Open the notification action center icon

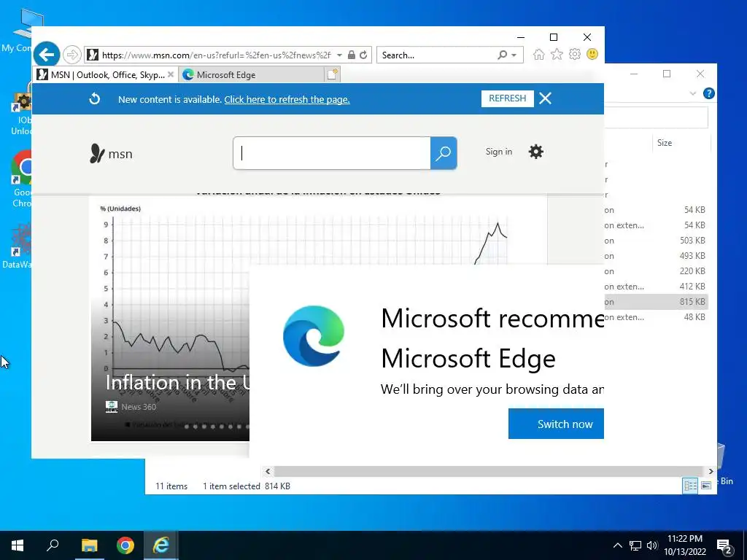724,545
